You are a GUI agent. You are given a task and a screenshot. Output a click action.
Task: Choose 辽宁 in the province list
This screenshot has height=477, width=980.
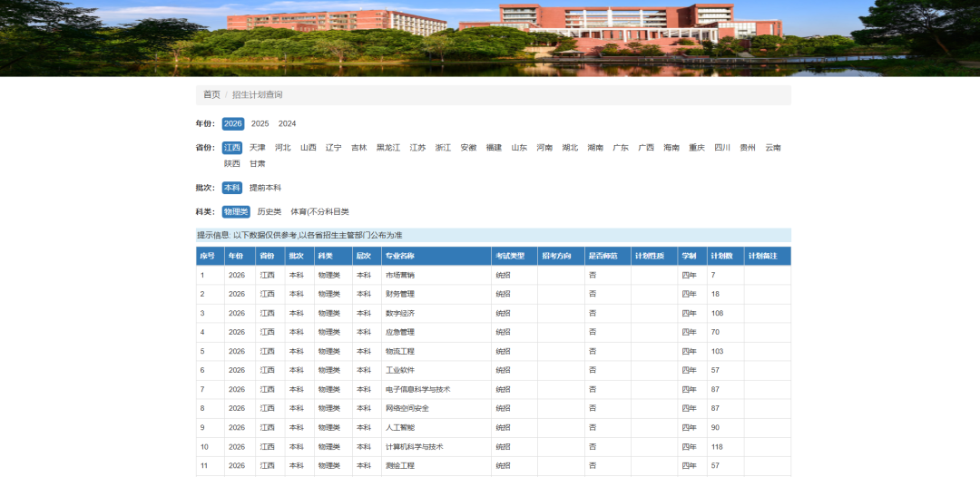point(334,148)
